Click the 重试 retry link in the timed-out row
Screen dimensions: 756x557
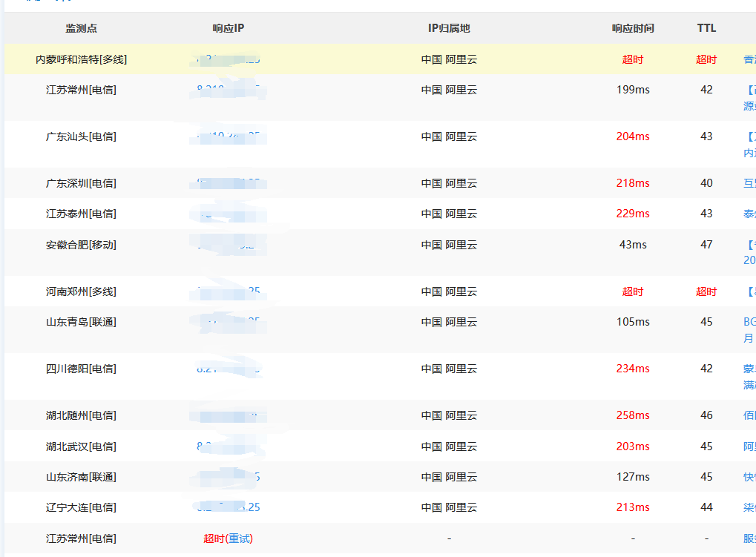click(240, 538)
